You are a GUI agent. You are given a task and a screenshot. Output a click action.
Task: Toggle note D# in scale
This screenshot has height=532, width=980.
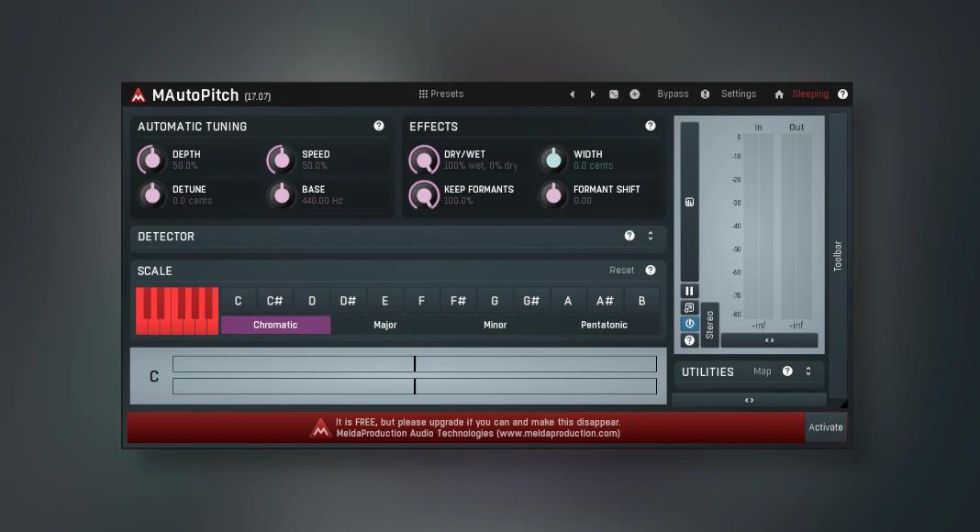point(348,300)
